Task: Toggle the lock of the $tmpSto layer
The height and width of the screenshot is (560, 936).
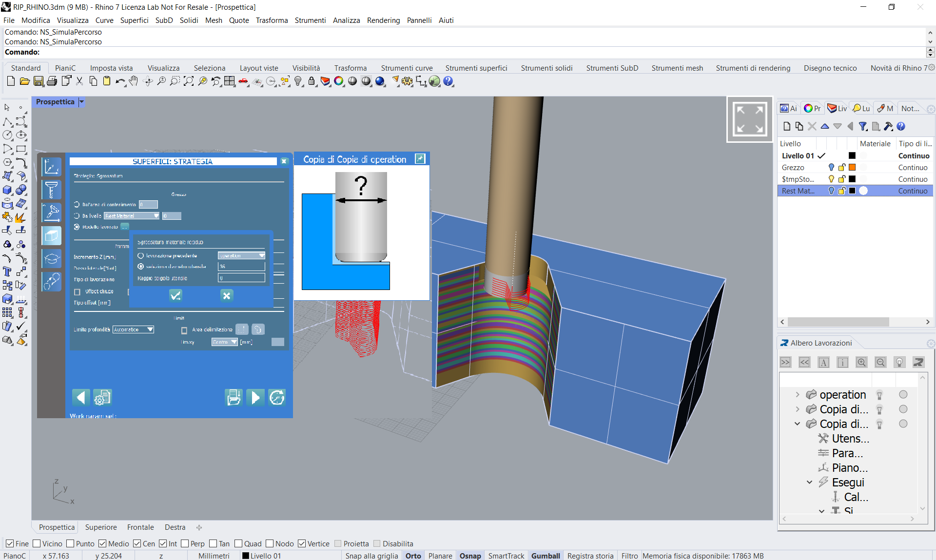Action: pos(842,179)
